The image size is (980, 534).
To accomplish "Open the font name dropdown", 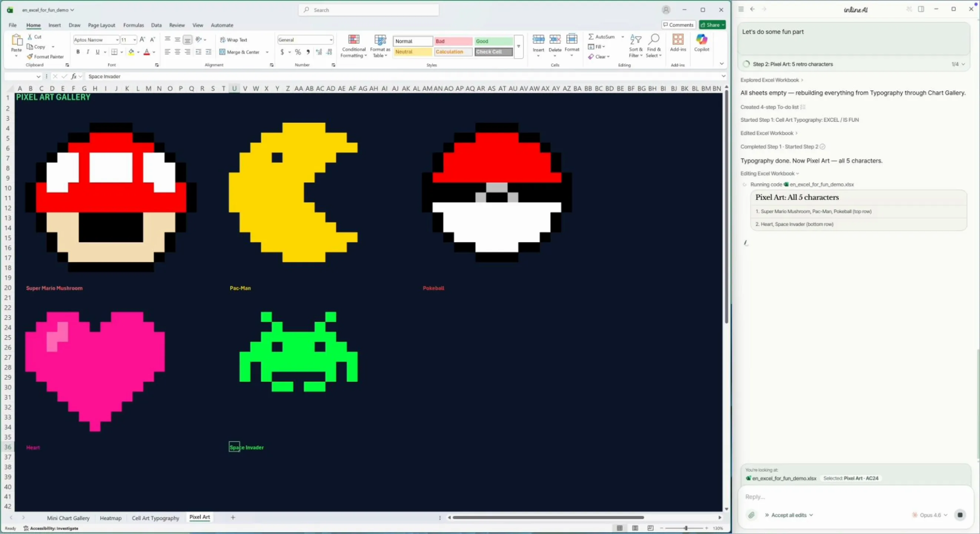I will [x=117, y=40].
